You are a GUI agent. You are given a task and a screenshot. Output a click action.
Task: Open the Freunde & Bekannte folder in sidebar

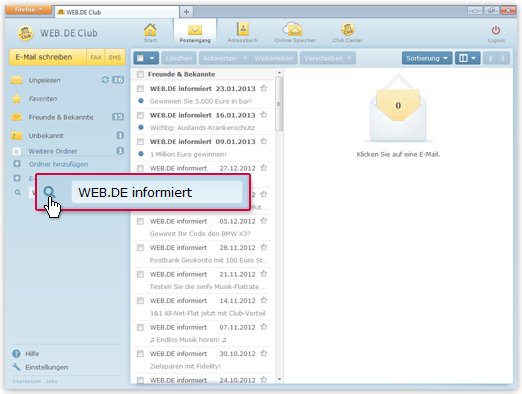coord(61,117)
